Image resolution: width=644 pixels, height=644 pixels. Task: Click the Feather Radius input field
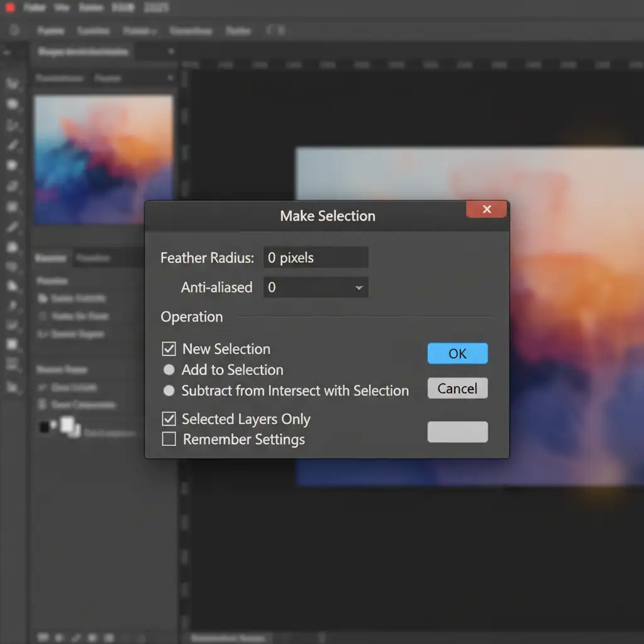pos(316,257)
